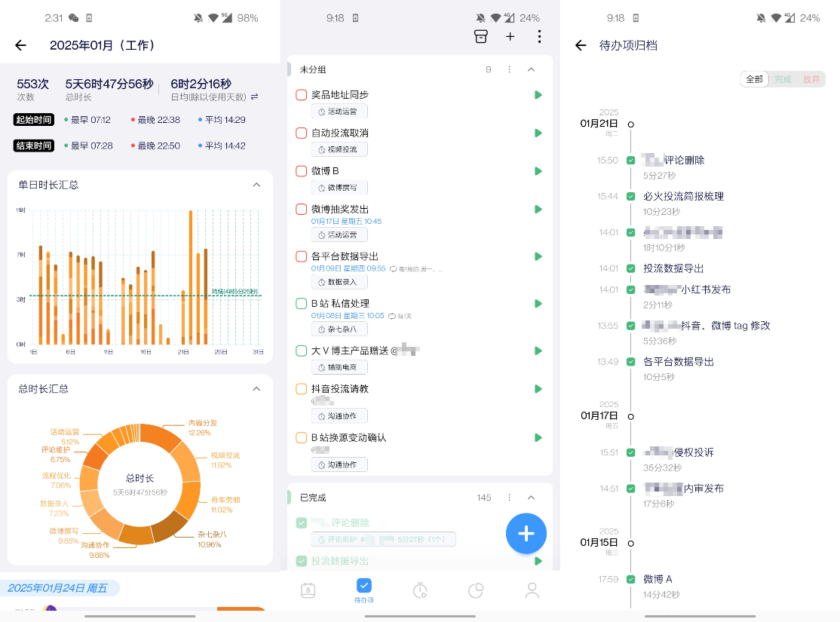This screenshot has height=622, width=840.
Task: Tap the 活动运营 tag under 奖品地址同步
Action: pos(339,112)
